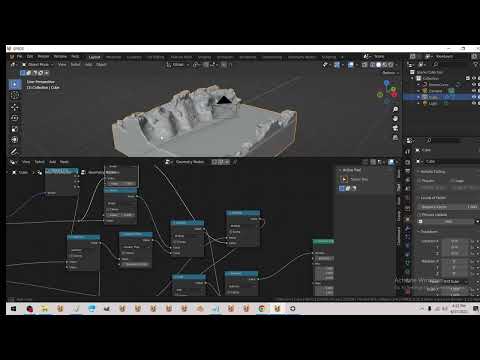Click the viewport pan hand icon
Screen dimensions: 480x360
395,119
